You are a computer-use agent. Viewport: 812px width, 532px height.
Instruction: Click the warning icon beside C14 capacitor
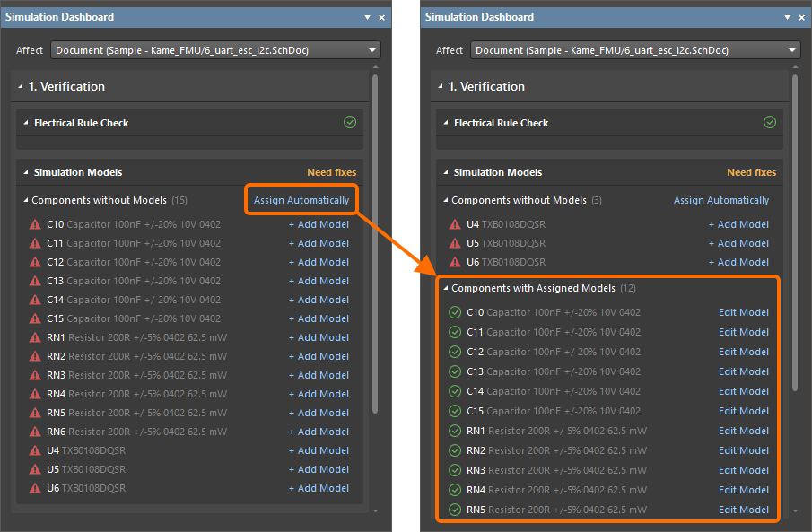click(x=36, y=300)
